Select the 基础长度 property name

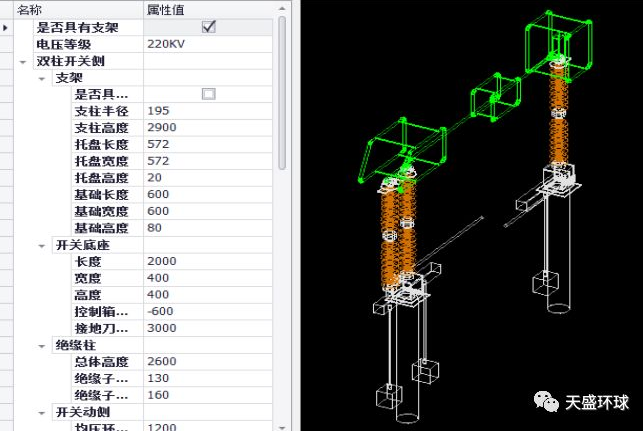pyautogui.click(x=101, y=195)
